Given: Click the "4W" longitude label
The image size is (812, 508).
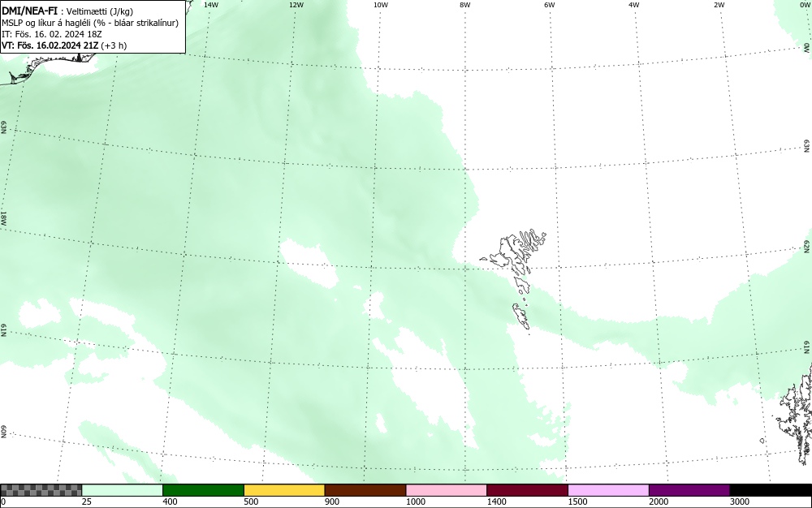Looking at the screenshot, I should coord(634,5).
